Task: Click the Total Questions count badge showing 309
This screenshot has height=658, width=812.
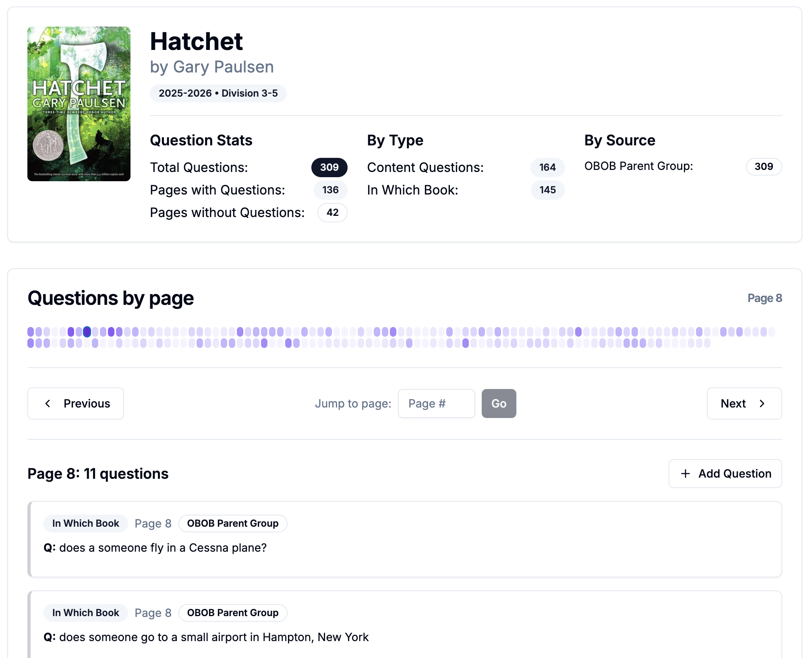Action: click(x=329, y=167)
